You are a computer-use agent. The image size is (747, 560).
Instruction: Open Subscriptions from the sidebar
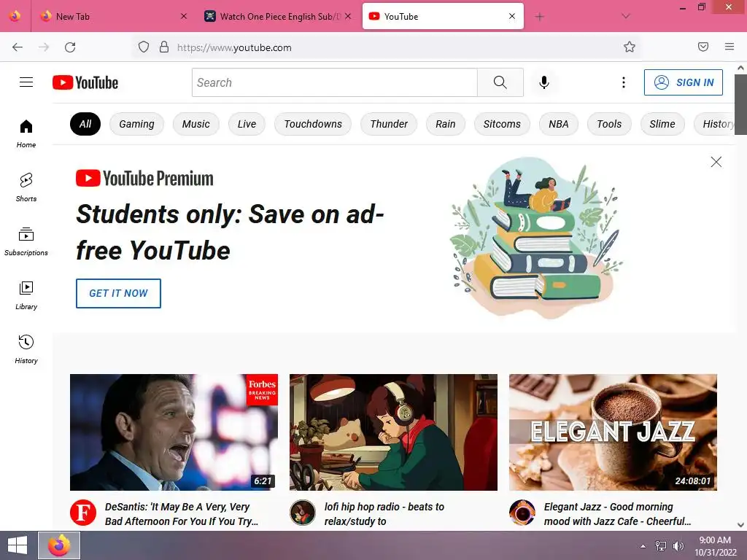(x=26, y=242)
